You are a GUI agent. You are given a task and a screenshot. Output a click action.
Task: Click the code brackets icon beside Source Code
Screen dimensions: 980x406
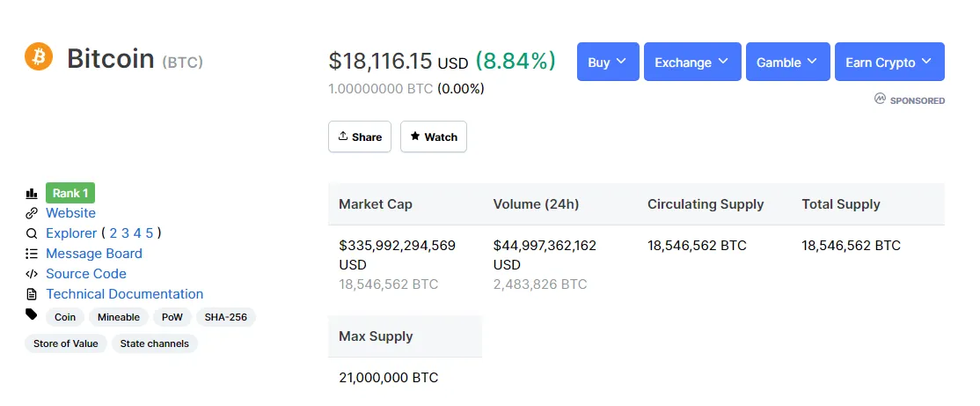(32, 273)
